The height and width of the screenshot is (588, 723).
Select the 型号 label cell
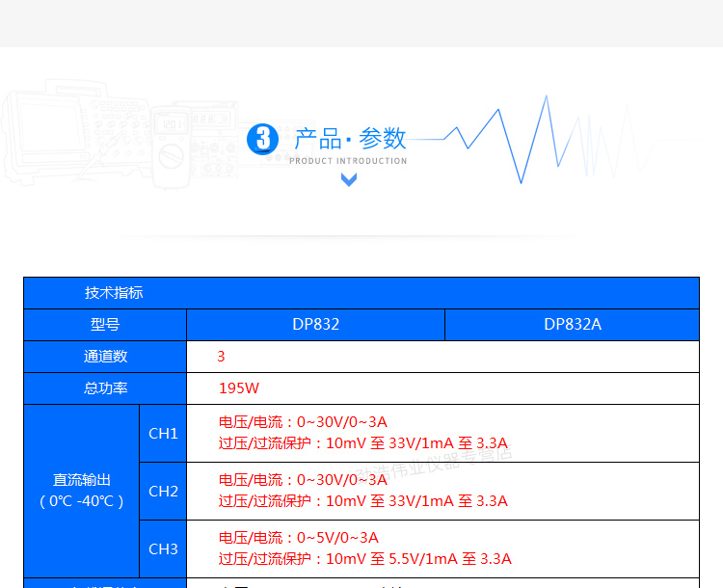click(105, 325)
